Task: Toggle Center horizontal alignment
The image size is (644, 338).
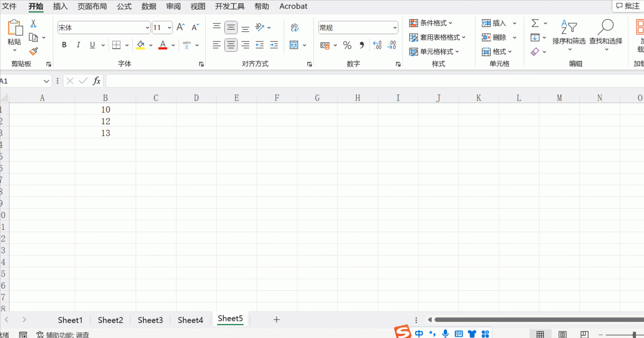Action: (x=231, y=45)
